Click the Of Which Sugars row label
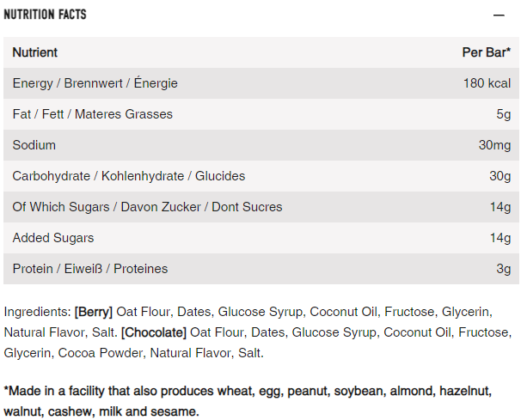Screen dimensions: 521x420 coord(147,207)
